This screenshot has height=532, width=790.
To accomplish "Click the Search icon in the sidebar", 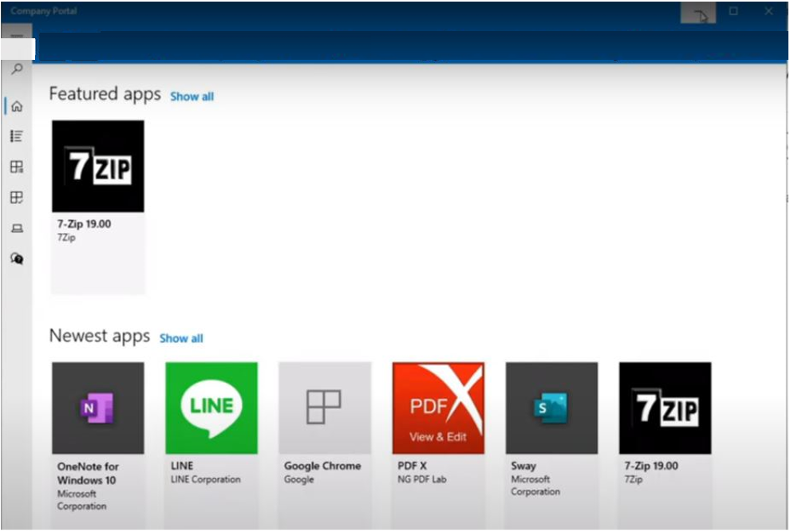I will pos(16,69).
